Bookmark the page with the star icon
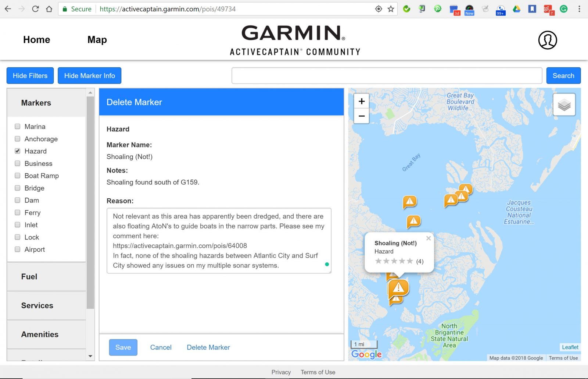 [391, 9]
